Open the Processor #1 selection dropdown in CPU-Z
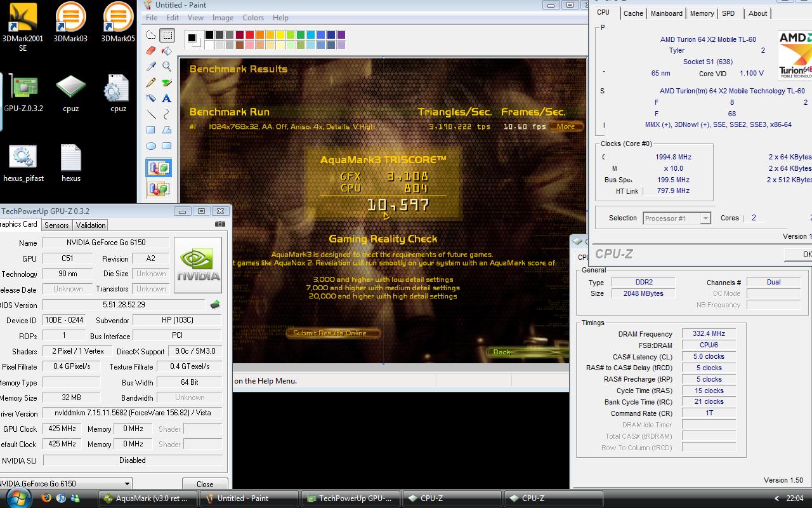The height and width of the screenshot is (508, 812). tap(676, 218)
